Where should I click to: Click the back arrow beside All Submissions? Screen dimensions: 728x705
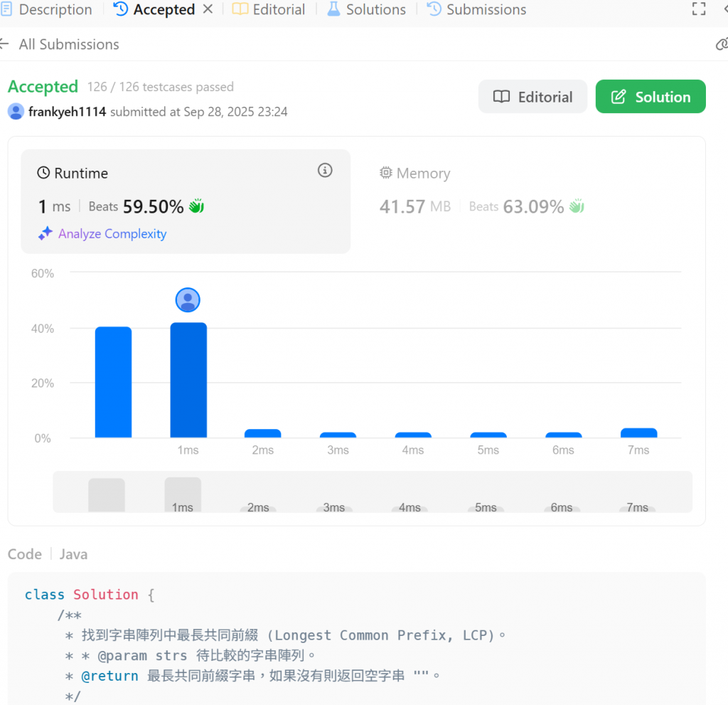tap(5, 44)
